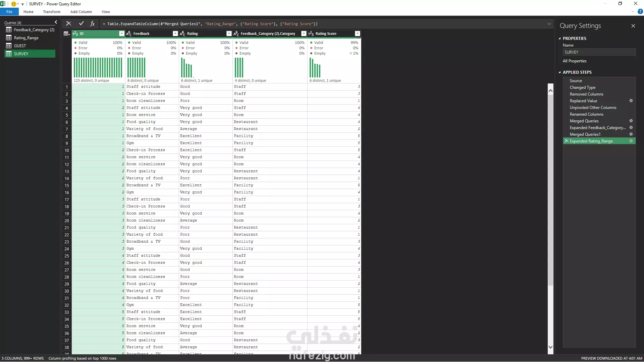Image resolution: width=644 pixels, height=362 pixels.
Task: Open All Properties link
Action: (574, 61)
